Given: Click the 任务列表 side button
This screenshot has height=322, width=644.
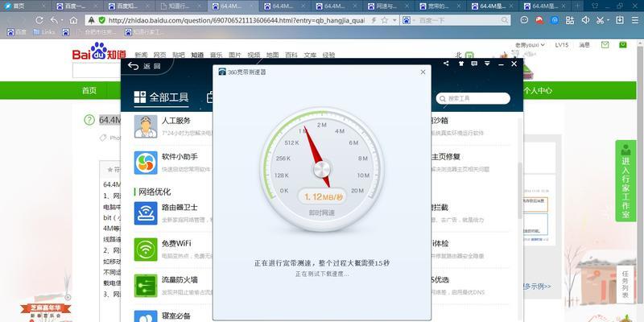Looking at the screenshot, I should (625, 285).
